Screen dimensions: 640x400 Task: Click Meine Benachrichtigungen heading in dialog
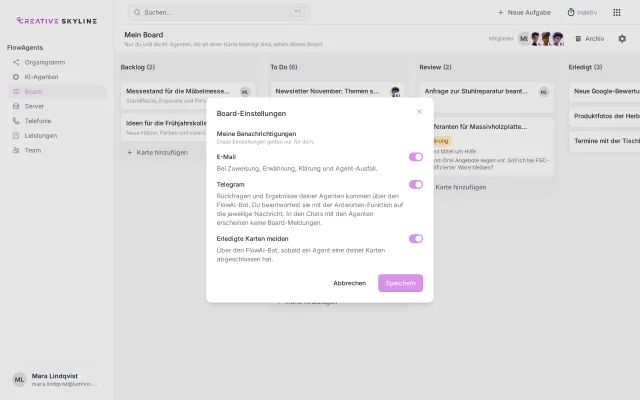(256, 133)
